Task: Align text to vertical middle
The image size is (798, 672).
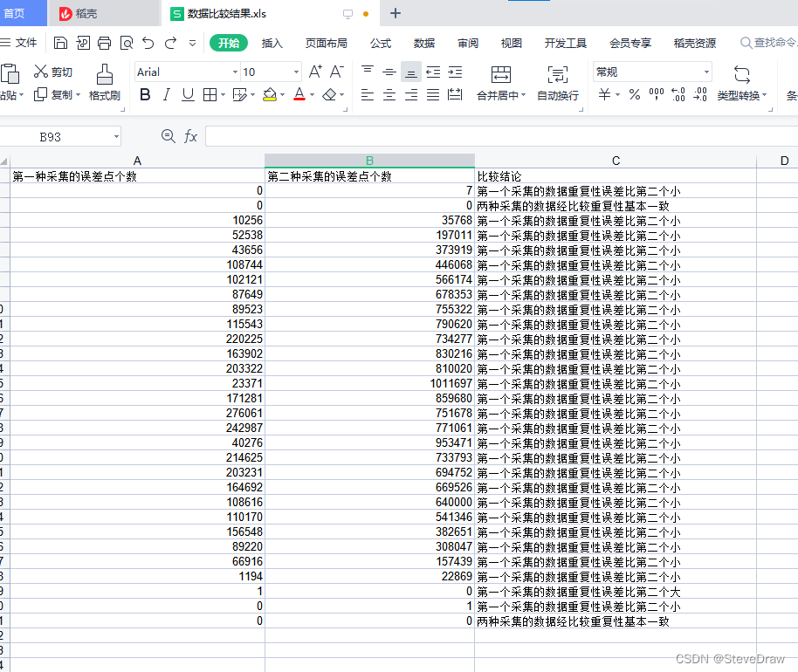Action: [x=389, y=72]
